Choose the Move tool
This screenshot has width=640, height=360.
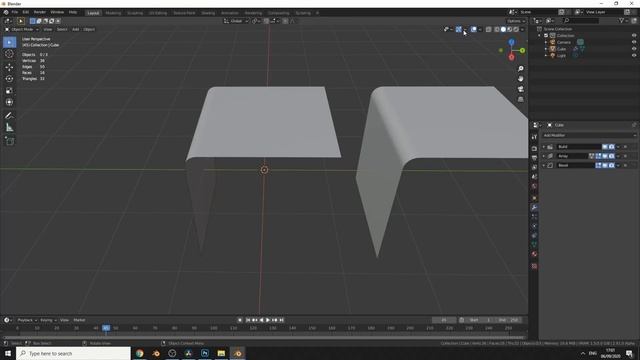pyautogui.click(x=9, y=67)
